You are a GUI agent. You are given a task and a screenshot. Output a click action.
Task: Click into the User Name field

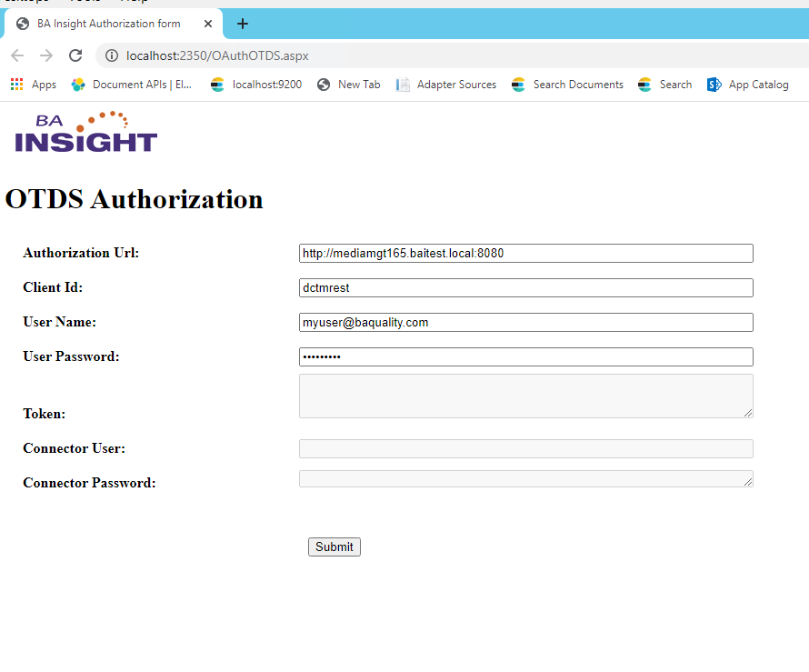click(x=525, y=323)
